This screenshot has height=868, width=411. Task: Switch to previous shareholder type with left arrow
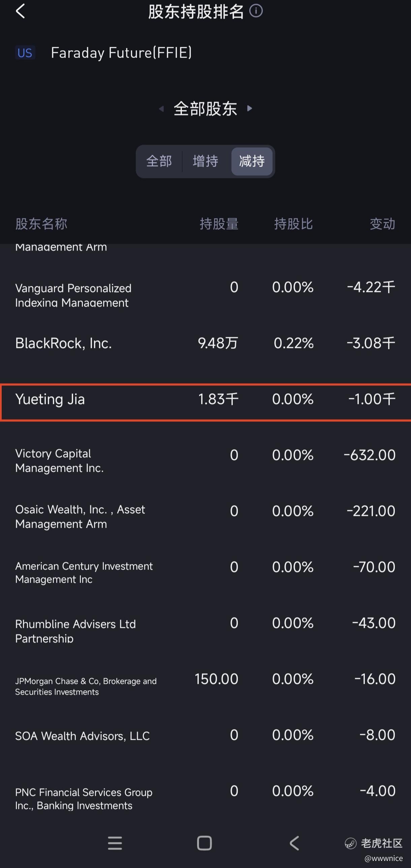161,109
